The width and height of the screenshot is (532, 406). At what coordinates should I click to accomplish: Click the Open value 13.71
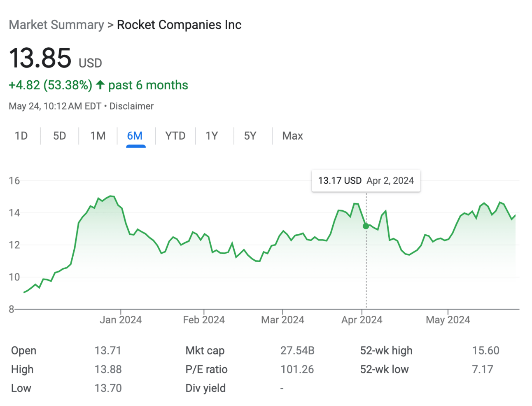coord(108,351)
